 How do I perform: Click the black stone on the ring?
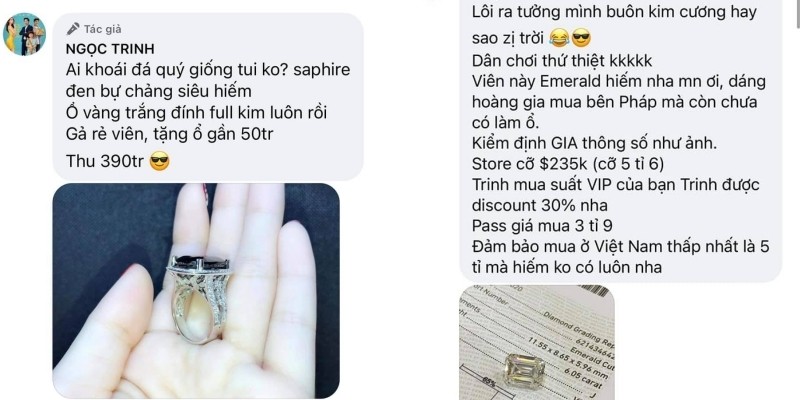tap(200, 265)
